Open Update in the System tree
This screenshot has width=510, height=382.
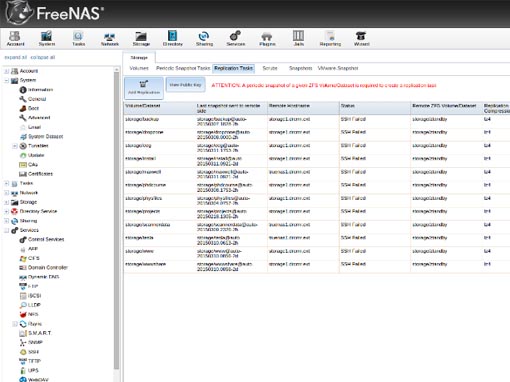pyautogui.click(x=32, y=155)
